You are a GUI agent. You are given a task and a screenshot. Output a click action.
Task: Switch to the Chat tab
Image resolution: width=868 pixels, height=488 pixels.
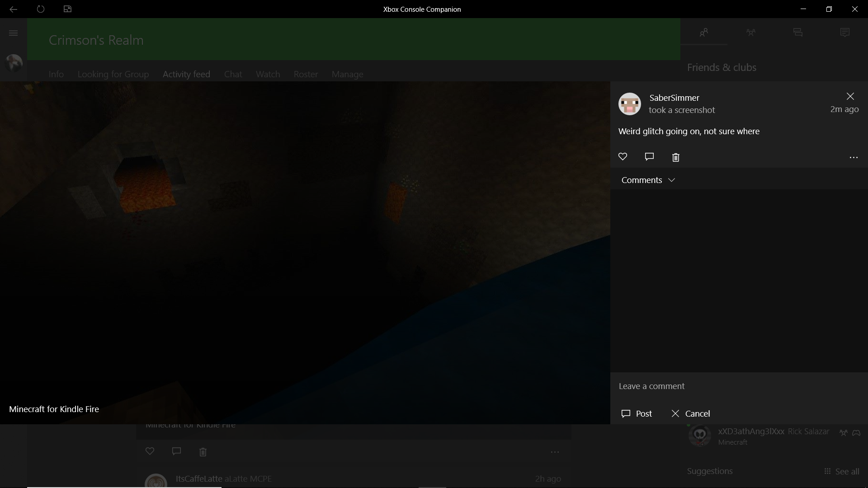click(233, 74)
